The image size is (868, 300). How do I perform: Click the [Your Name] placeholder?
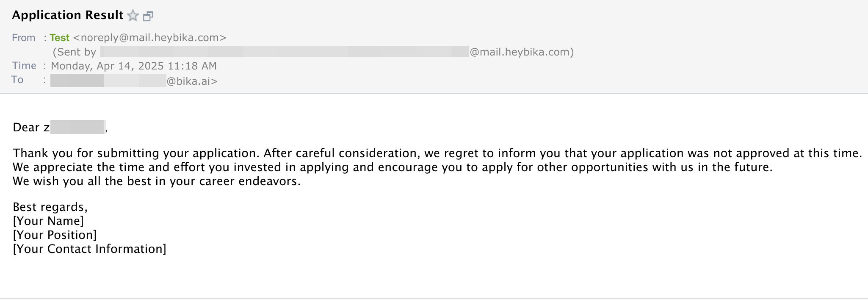(48, 221)
